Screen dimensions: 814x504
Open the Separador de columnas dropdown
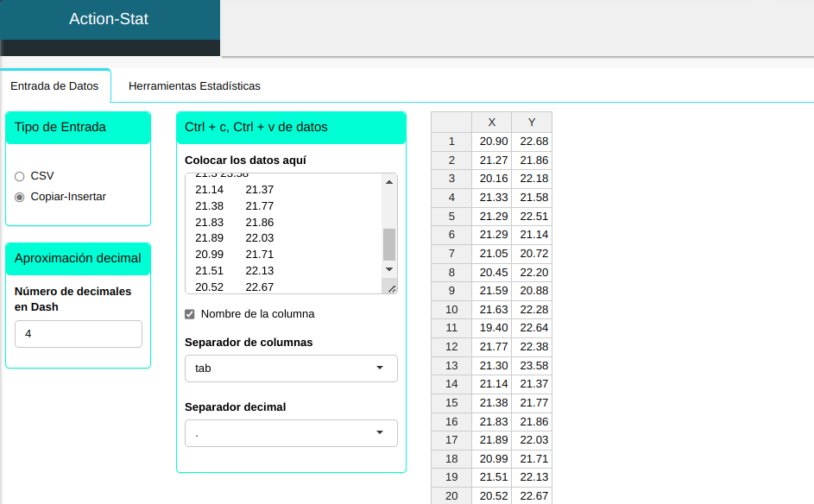(x=291, y=369)
